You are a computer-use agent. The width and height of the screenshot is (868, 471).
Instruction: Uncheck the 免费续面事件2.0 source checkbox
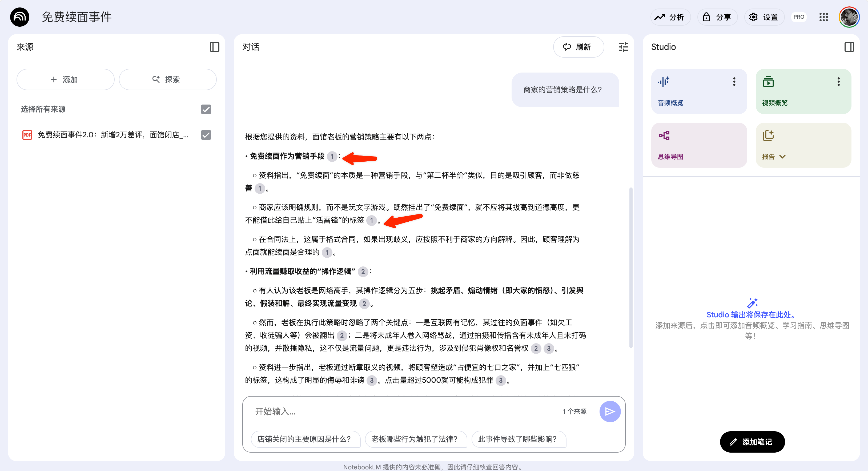206,135
